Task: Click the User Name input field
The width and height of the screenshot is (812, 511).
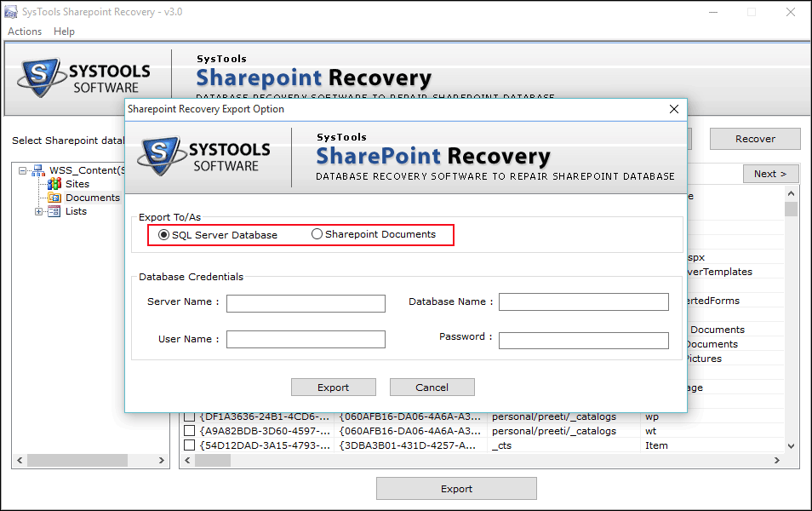Action: [306, 340]
